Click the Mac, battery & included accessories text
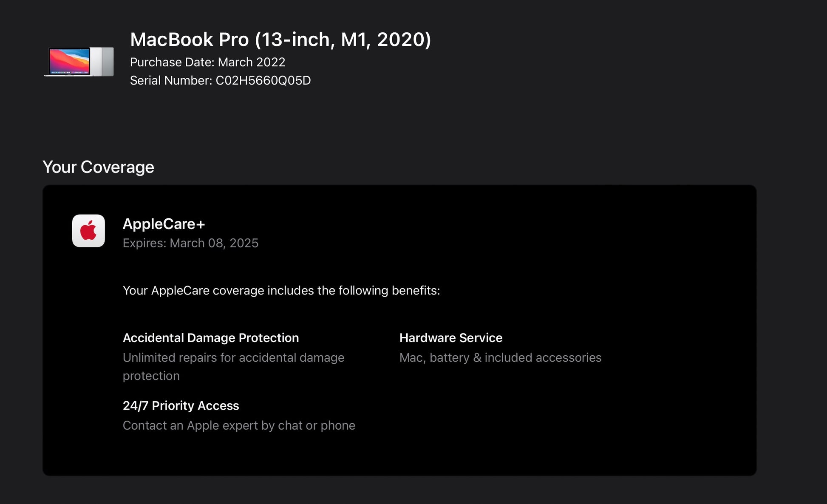The width and height of the screenshot is (827, 504). (x=500, y=358)
